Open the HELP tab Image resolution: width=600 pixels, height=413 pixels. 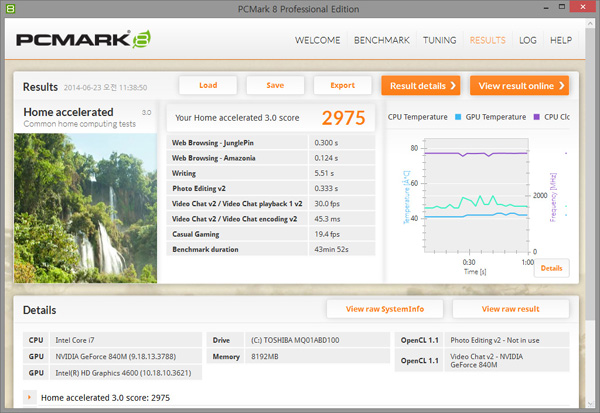coord(561,41)
